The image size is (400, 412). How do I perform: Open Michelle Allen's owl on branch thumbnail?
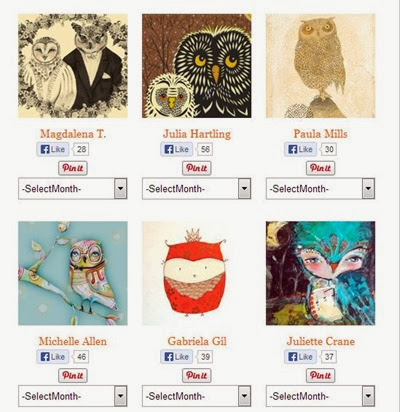click(73, 273)
